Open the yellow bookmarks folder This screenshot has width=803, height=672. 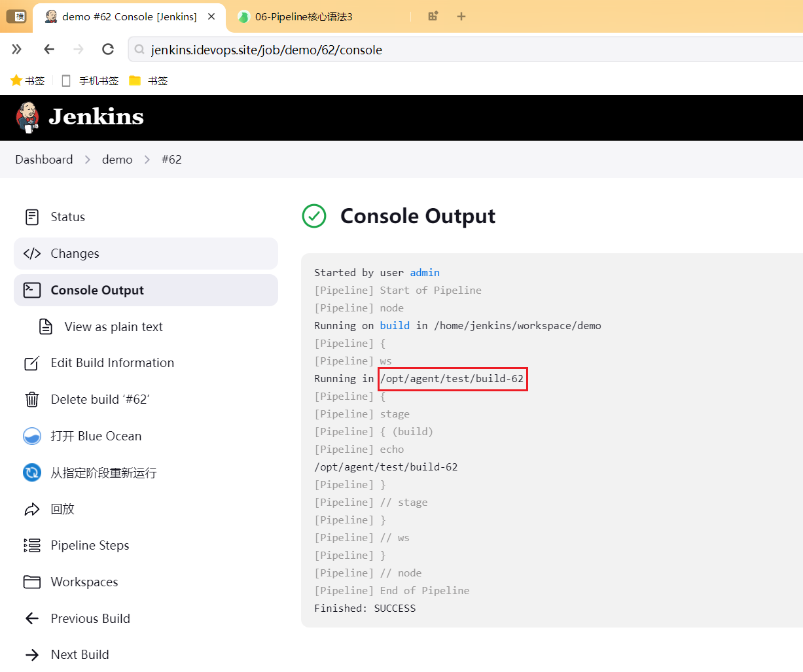click(x=135, y=80)
